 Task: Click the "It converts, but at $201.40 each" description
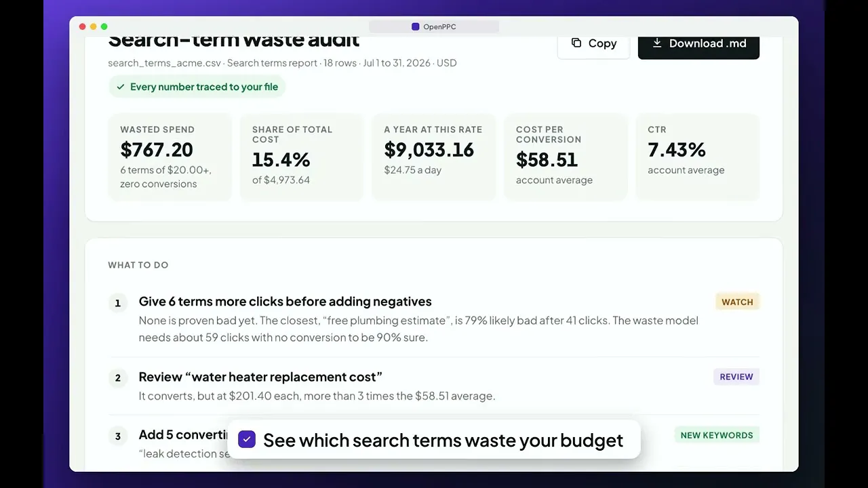pyautogui.click(x=317, y=396)
